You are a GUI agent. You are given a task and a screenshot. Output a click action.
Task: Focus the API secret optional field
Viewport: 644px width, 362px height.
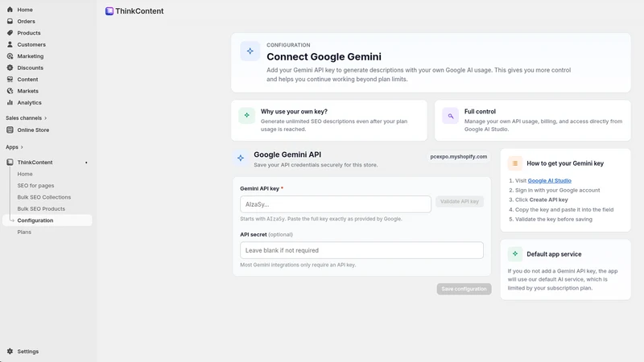361,250
